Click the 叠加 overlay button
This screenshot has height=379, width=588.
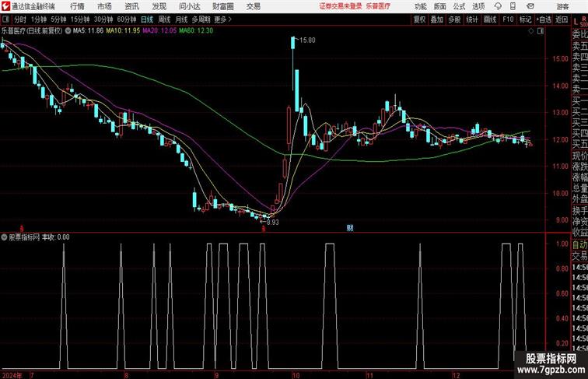[x=437, y=19]
